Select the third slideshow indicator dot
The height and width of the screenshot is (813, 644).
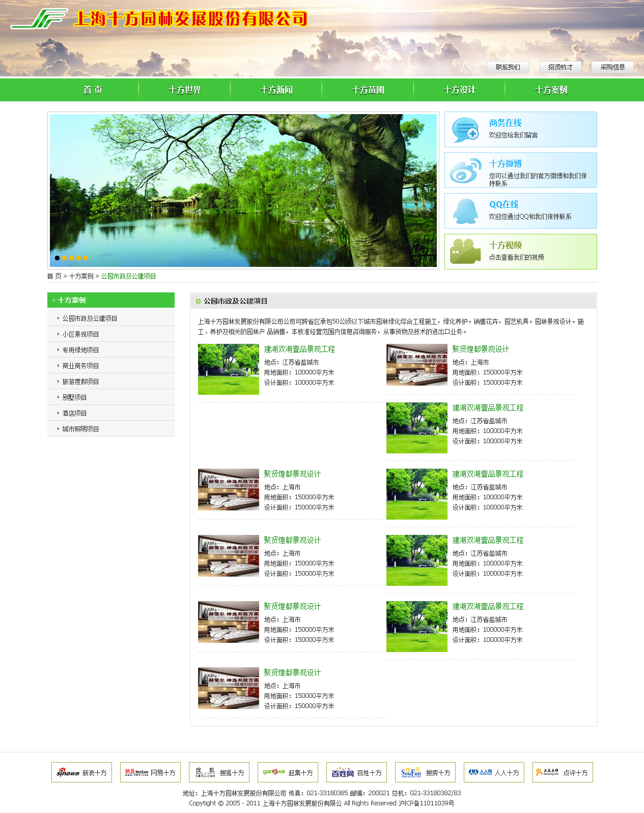72,258
